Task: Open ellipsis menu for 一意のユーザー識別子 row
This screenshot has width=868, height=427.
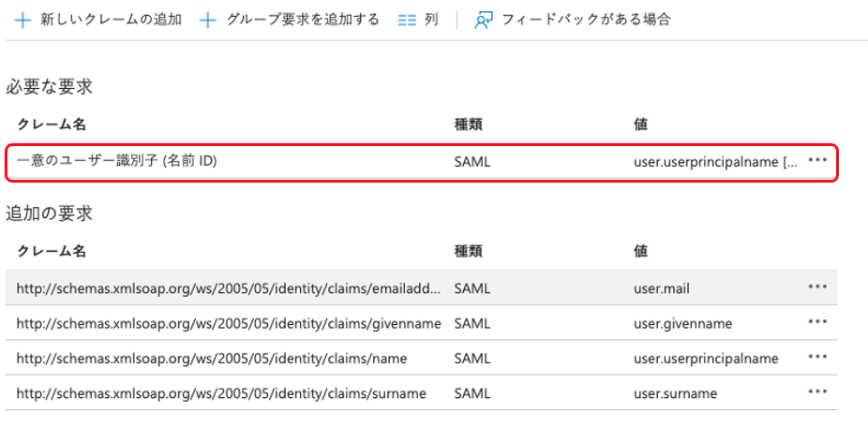Action: (817, 160)
